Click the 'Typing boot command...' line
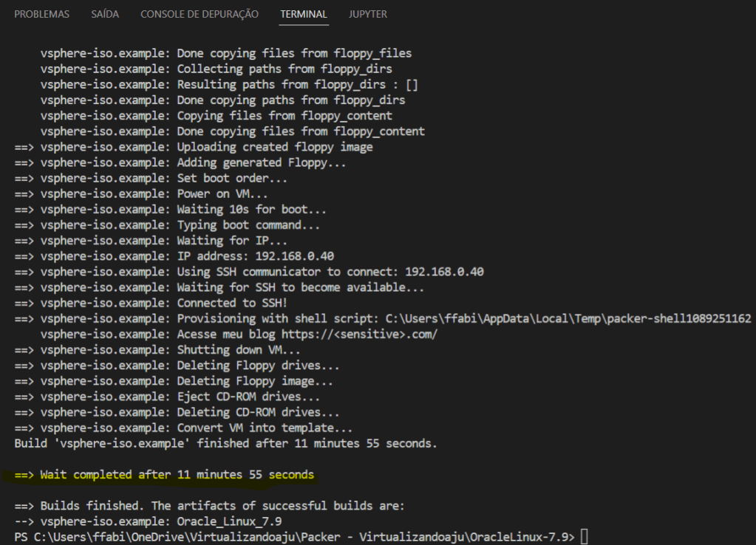This screenshot has width=756, height=545. pyautogui.click(x=249, y=225)
